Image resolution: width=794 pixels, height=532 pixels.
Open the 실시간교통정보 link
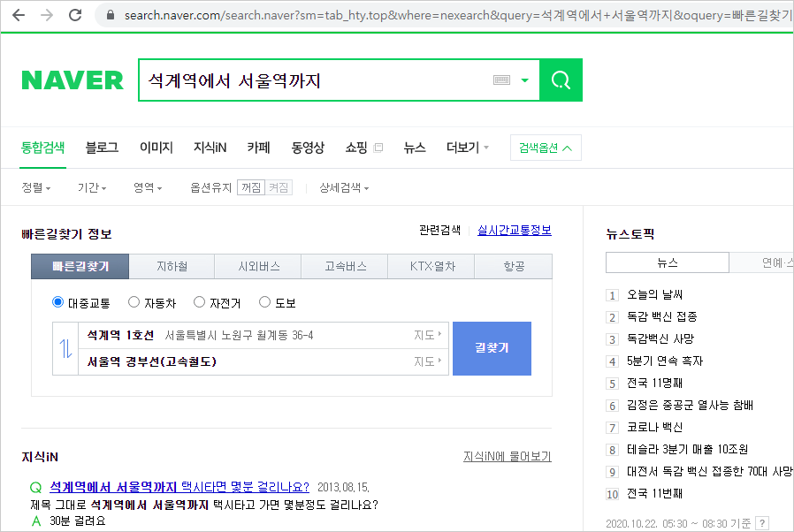pos(515,231)
